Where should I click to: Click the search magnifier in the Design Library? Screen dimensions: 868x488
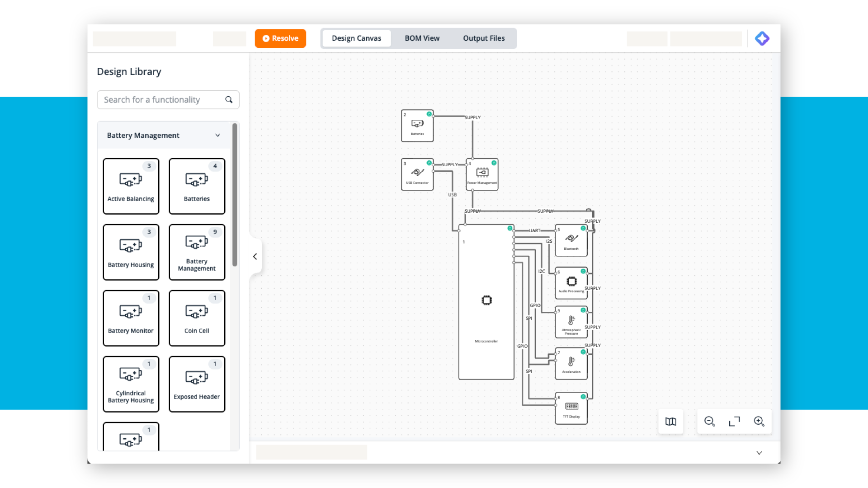229,99
